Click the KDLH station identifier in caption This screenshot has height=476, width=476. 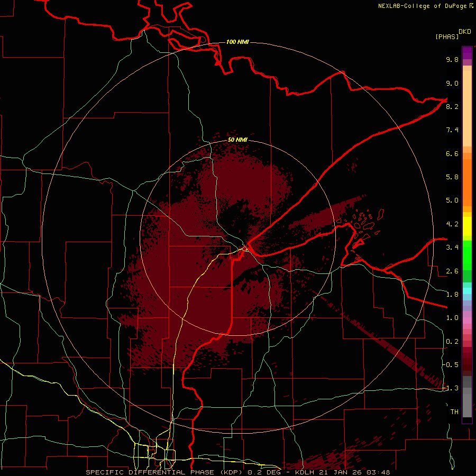pyautogui.click(x=305, y=472)
